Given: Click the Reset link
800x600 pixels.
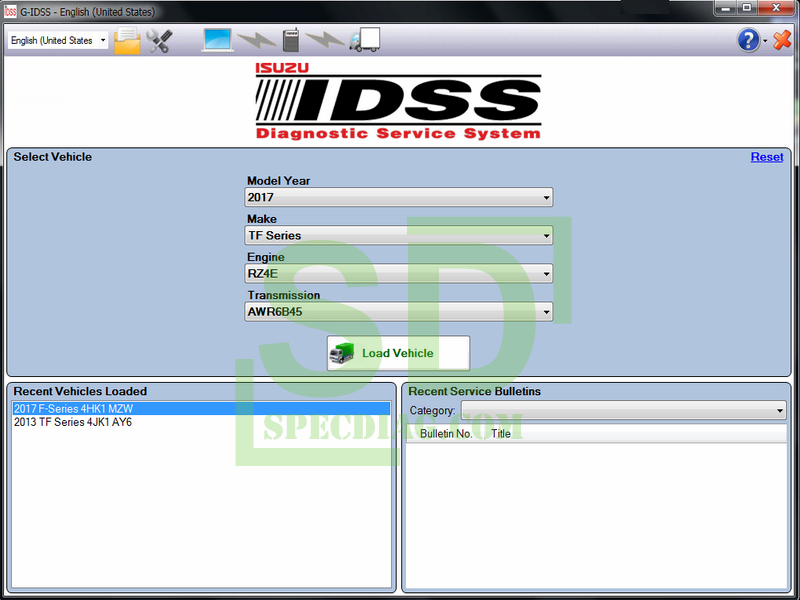Looking at the screenshot, I should pyautogui.click(x=767, y=157).
